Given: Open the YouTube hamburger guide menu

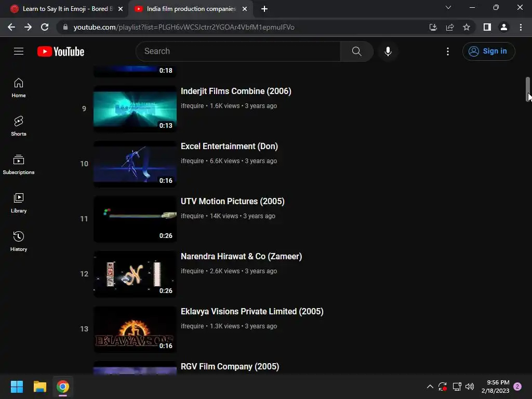Looking at the screenshot, I should (19, 51).
